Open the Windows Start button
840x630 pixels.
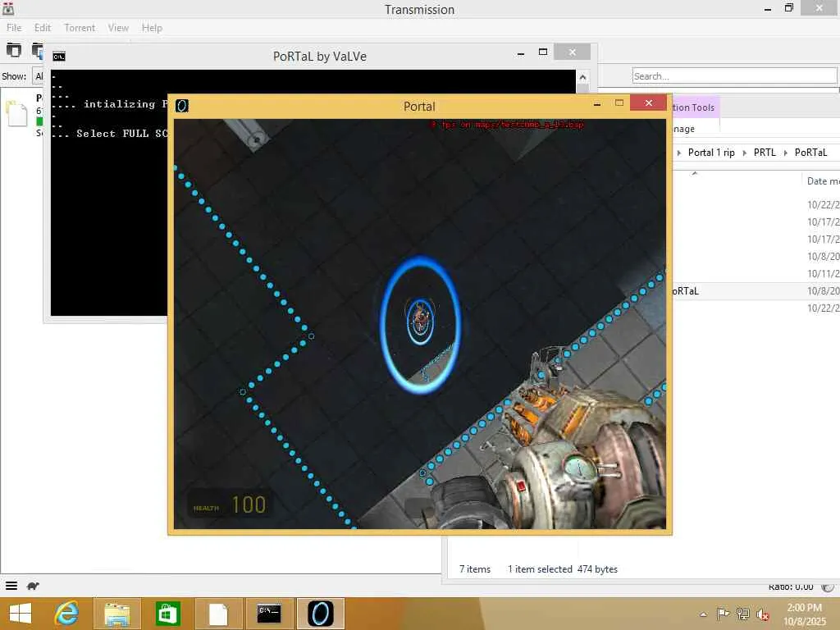point(21,614)
